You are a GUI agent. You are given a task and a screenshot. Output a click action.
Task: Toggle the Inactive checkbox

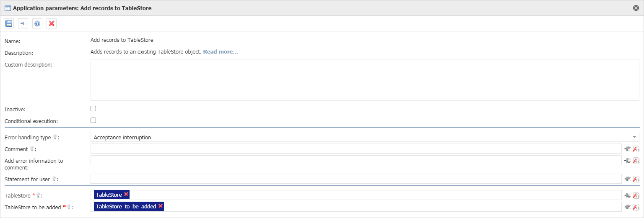tap(93, 108)
